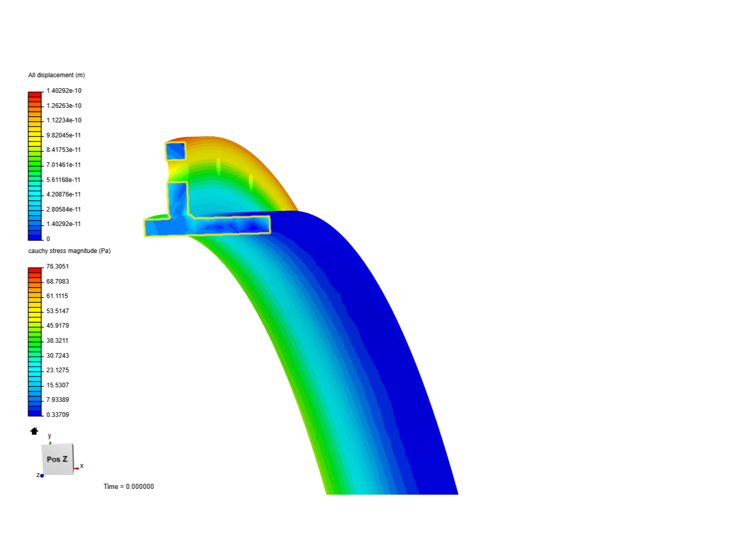Click the displacement legend value 9.82045e-11

pyautogui.click(x=63, y=135)
